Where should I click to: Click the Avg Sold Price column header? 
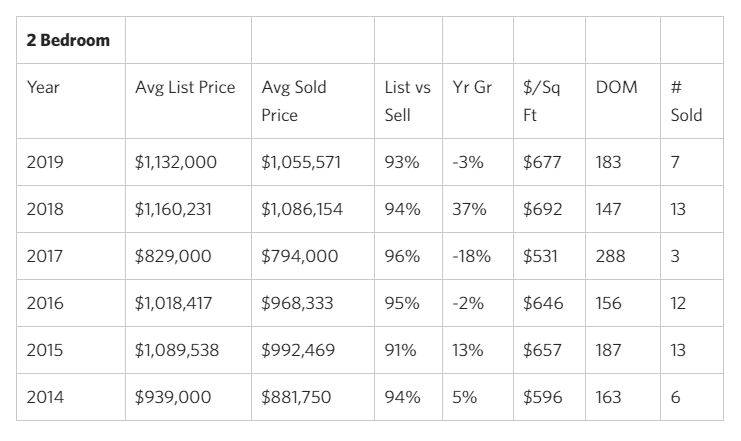pyautogui.click(x=294, y=100)
